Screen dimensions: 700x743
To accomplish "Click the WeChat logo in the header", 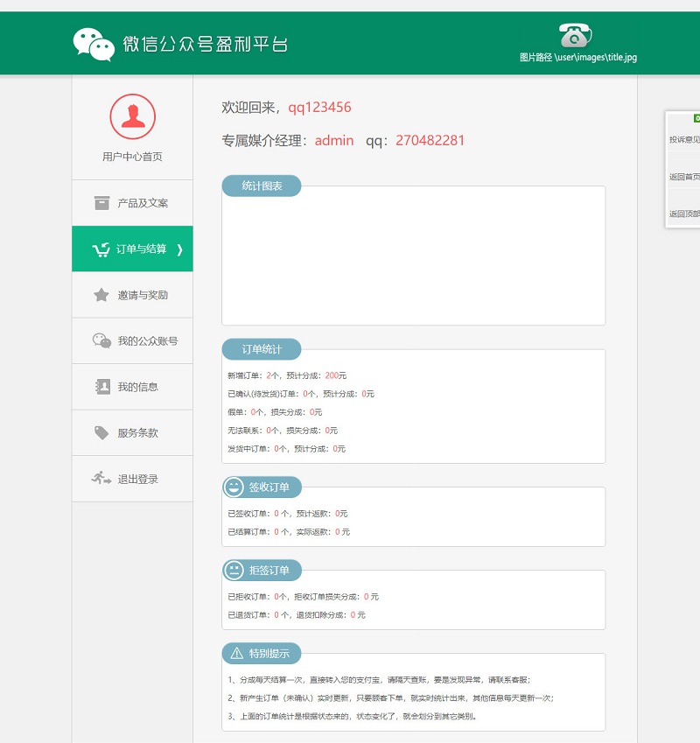I will point(92,41).
